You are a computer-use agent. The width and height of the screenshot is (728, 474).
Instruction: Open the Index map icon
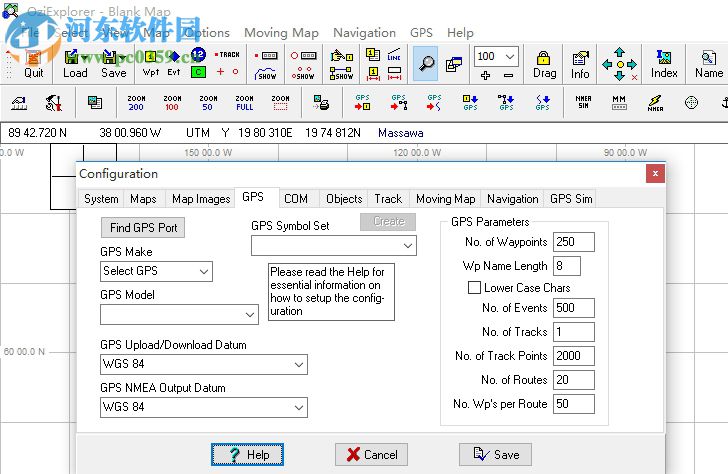click(664, 64)
